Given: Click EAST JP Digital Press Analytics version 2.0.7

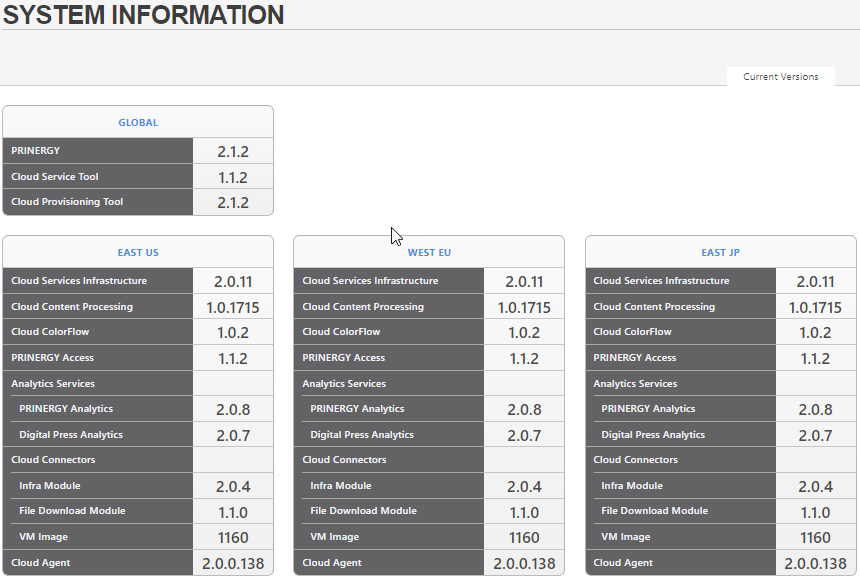Looking at the screenshot, I should point(816,435).
